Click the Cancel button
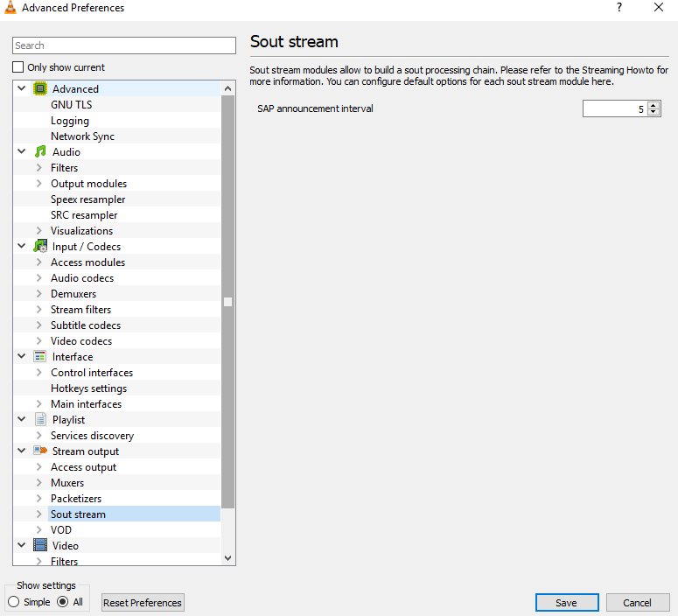This screenshot has height=616, width=678. 638,603
